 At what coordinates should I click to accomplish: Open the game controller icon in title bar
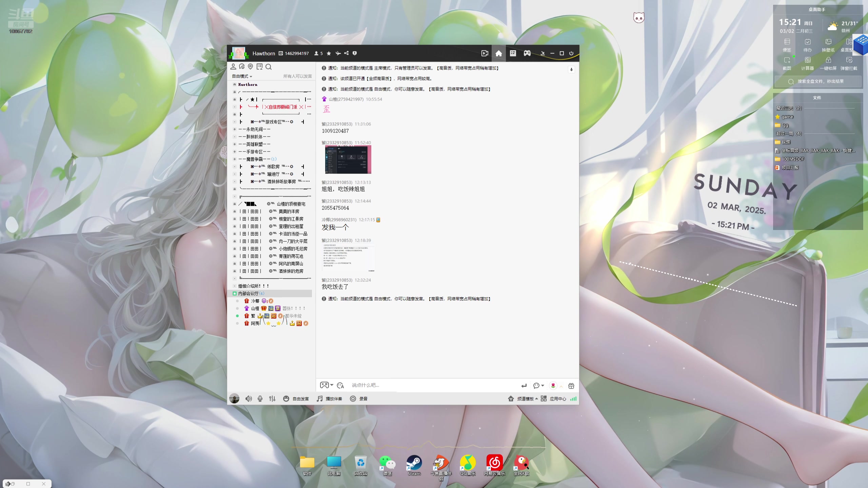pyautogui.click(x=527, y=53)
